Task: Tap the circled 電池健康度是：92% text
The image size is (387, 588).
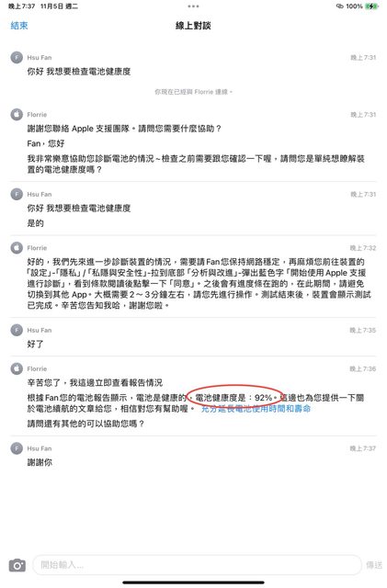Action: 235,398
